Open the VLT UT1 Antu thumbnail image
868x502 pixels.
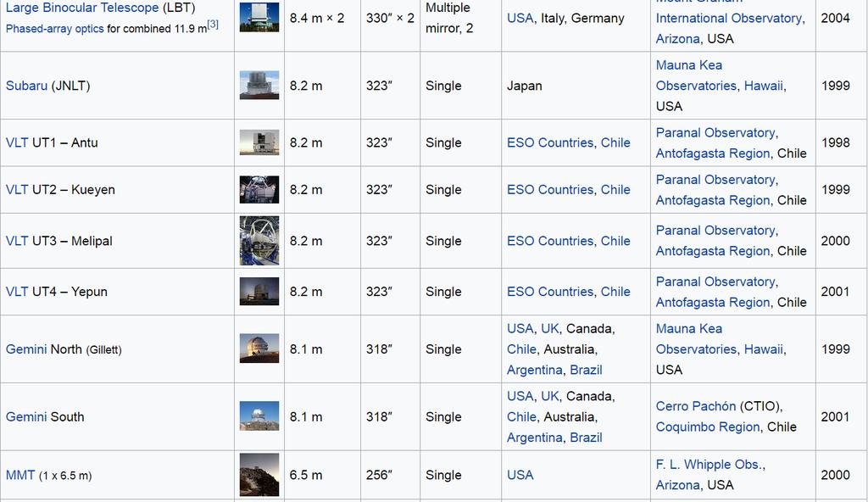coord(259,142)
